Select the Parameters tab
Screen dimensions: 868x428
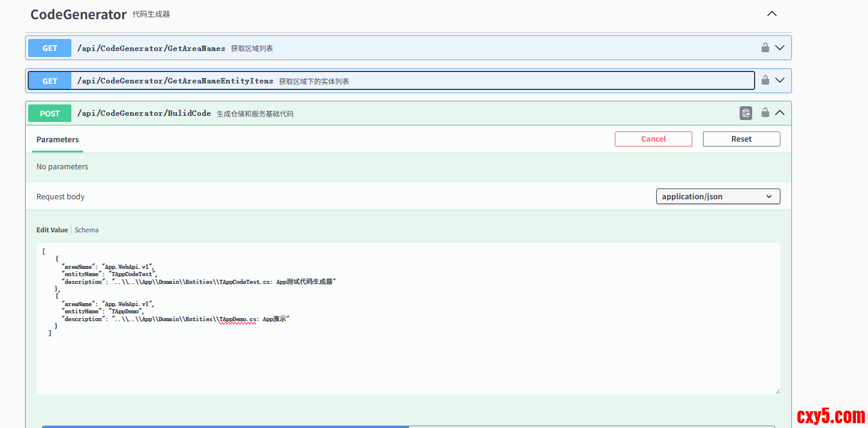click(x=58, y=139)
